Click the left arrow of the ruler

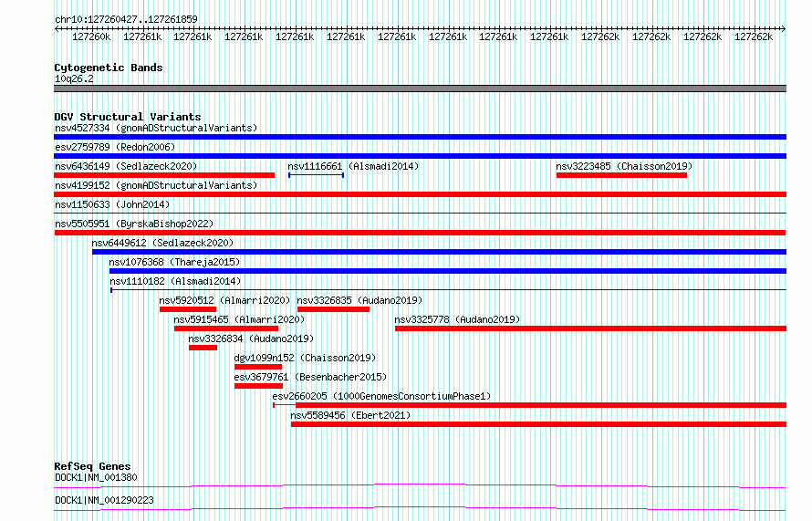(57, 28)
